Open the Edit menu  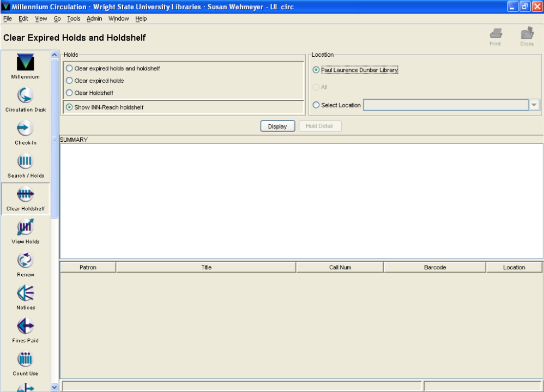pos(23,19)
